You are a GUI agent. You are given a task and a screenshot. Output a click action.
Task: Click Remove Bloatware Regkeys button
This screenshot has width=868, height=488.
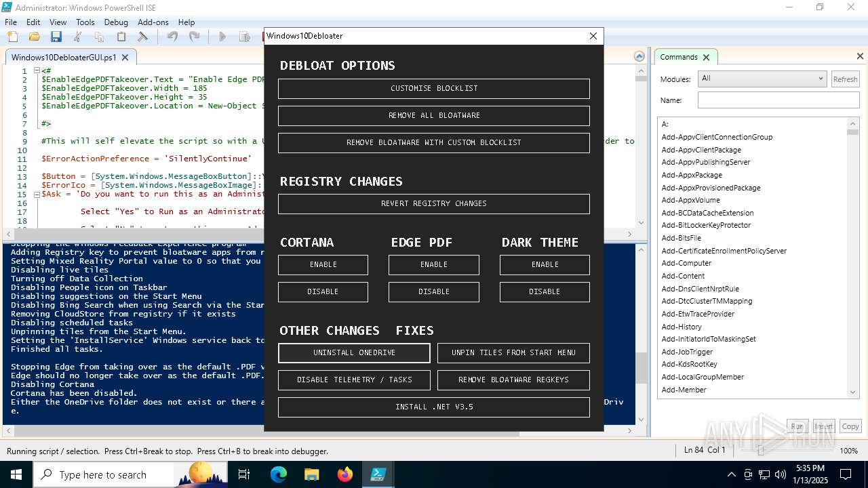[x=513, y=380]
